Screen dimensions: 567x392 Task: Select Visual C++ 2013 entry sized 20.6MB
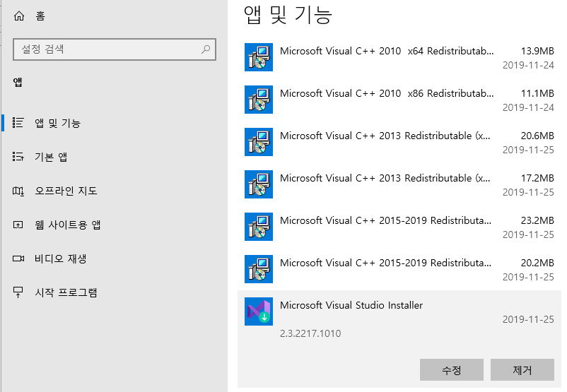[399, 142]
